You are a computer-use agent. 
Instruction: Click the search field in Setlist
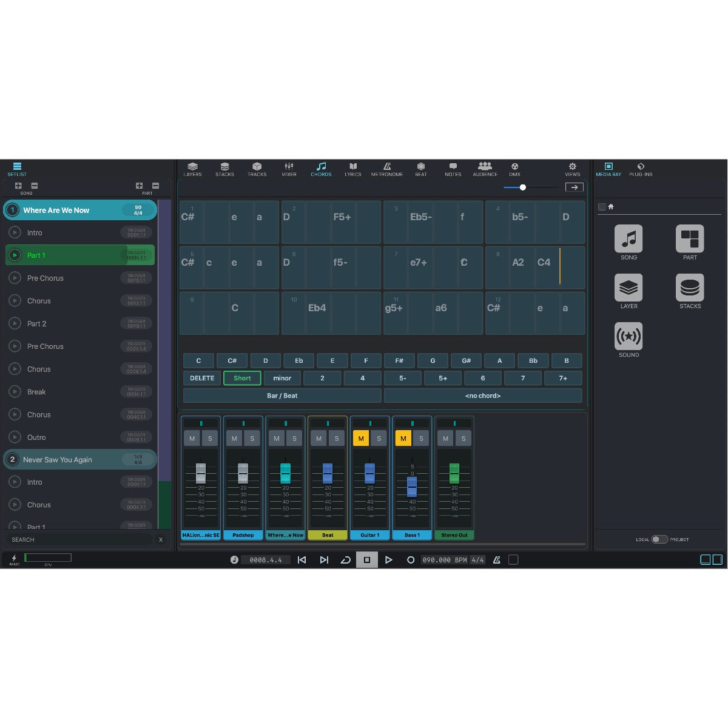point(79,539)
